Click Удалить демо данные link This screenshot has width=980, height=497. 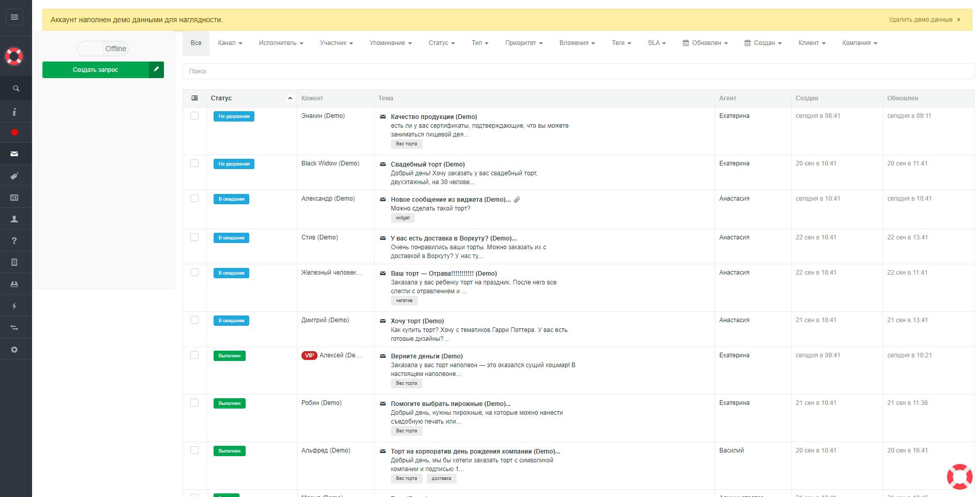[920, 20]
